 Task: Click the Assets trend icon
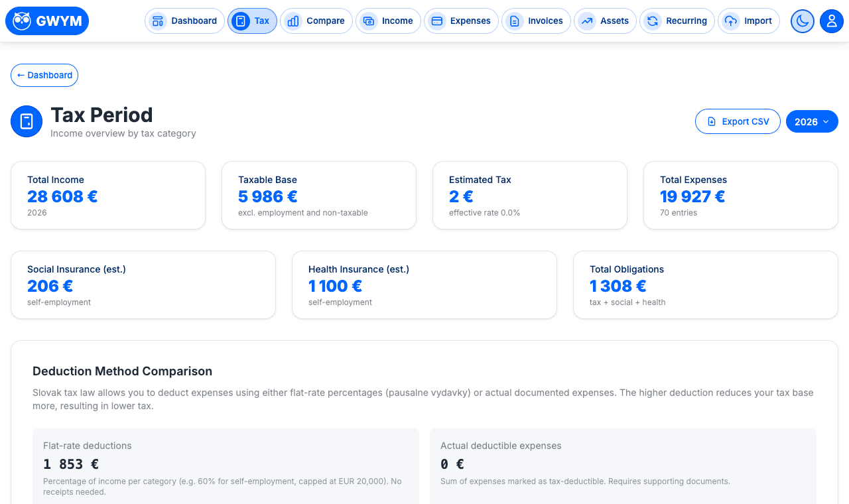tap(587, 21)
